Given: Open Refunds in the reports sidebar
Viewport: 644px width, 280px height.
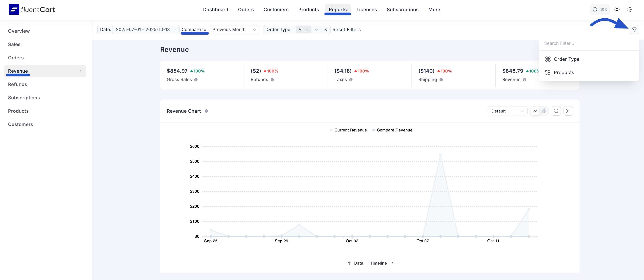Looking at the screenshot, I should 17,84.
